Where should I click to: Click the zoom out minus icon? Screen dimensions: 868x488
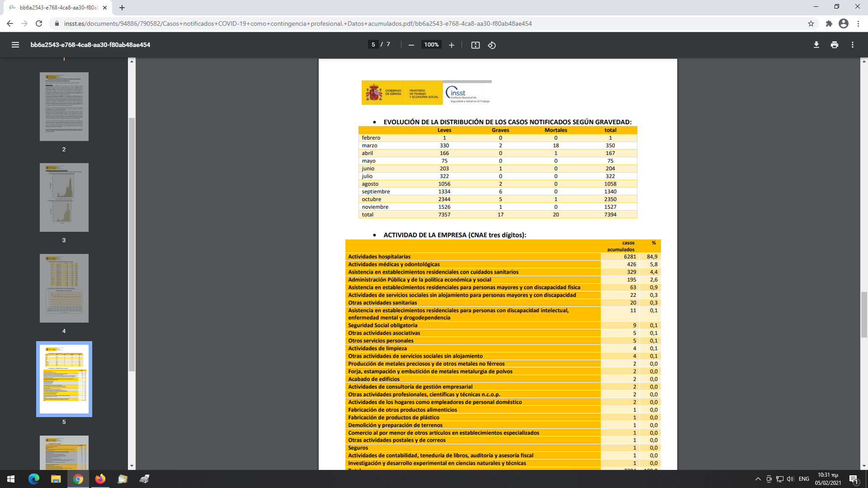coord(411,45)
